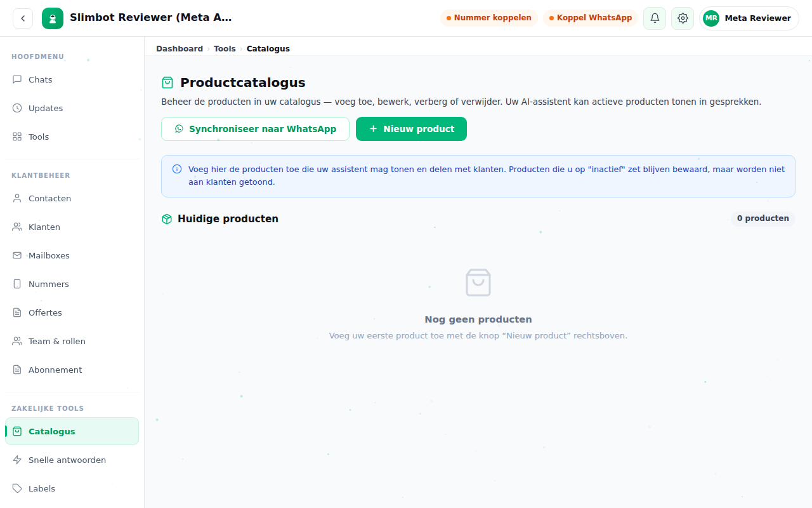Go to Tools in the sidebar
The height and width of the screenshot is (508, 812).
pyautogui.click(x=72, y=137)
